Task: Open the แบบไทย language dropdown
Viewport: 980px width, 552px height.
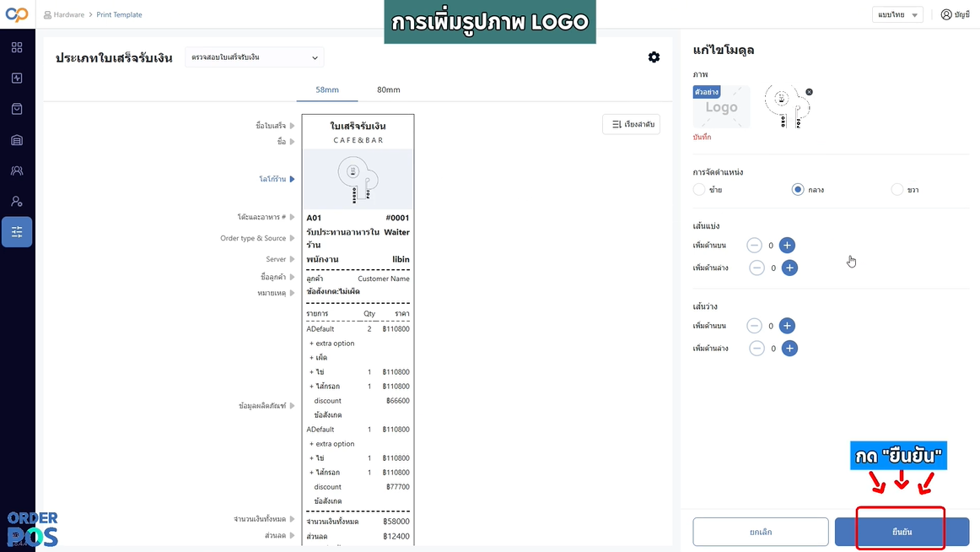Action: pyautogui.click(x=897, y=14)
